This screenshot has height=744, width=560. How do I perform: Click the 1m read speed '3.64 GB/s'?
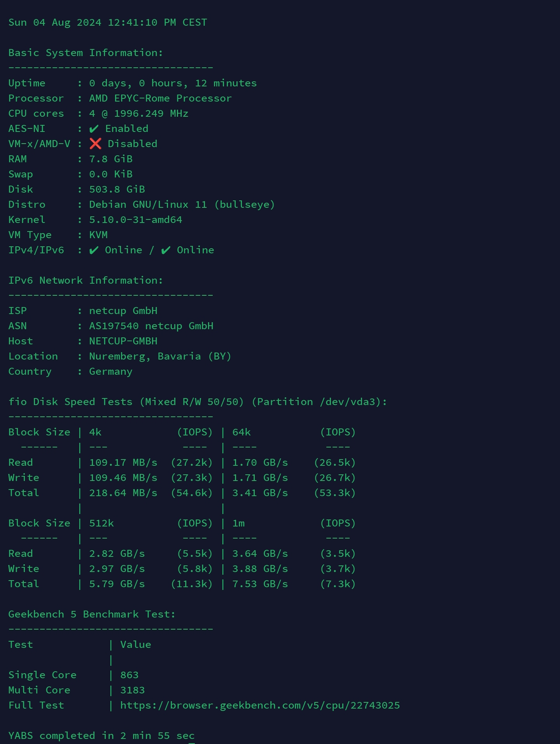[x=260, y=554]
